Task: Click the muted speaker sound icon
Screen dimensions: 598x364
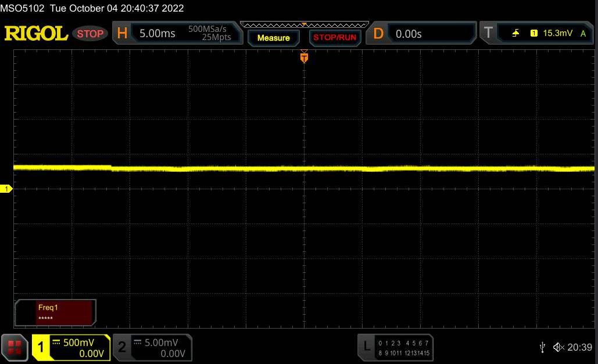Action: [558, 347]
